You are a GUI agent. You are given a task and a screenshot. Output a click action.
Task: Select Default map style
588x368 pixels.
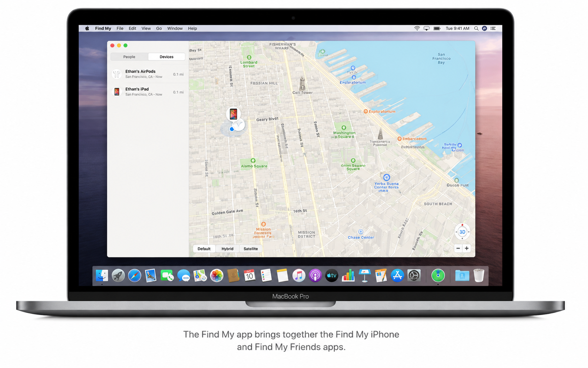tap(204, 249)
